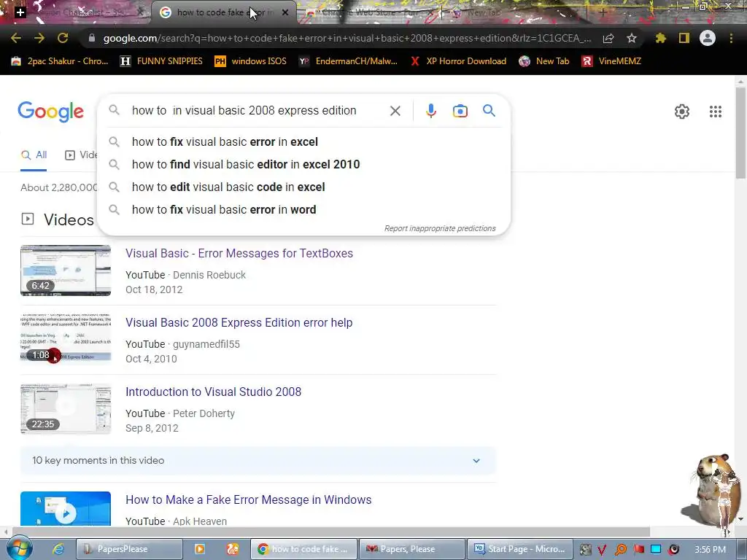Bookmark this page with the star icon
Viewport: 747px width, 560px height.
pyautogui.click(x=632, y=38)
